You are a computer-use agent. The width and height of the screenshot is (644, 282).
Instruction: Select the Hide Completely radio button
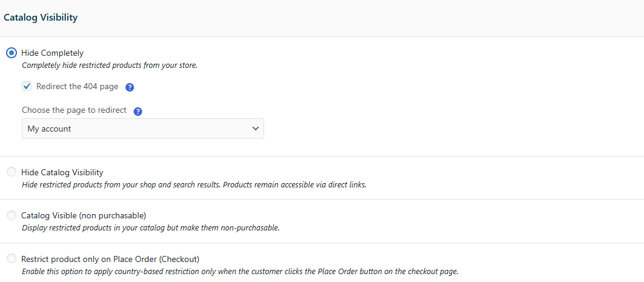coord(12,53)
